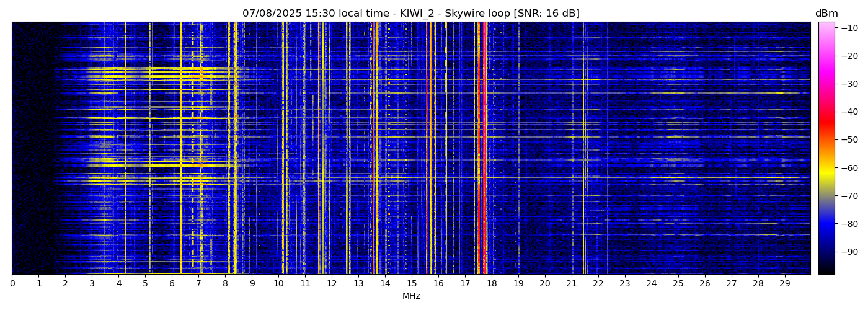Click the 25 MHz tick label

click(678, 284)
